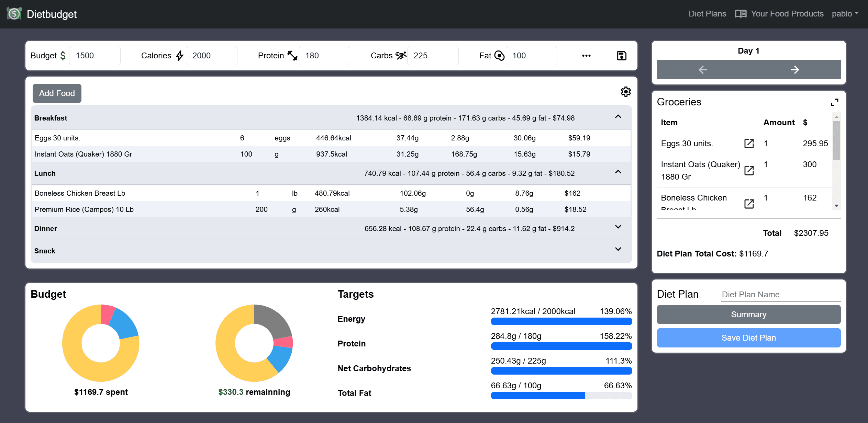Screen dimensions: 868x423
Task: Focus the Protein input field
Action: [x=324, y=56]
